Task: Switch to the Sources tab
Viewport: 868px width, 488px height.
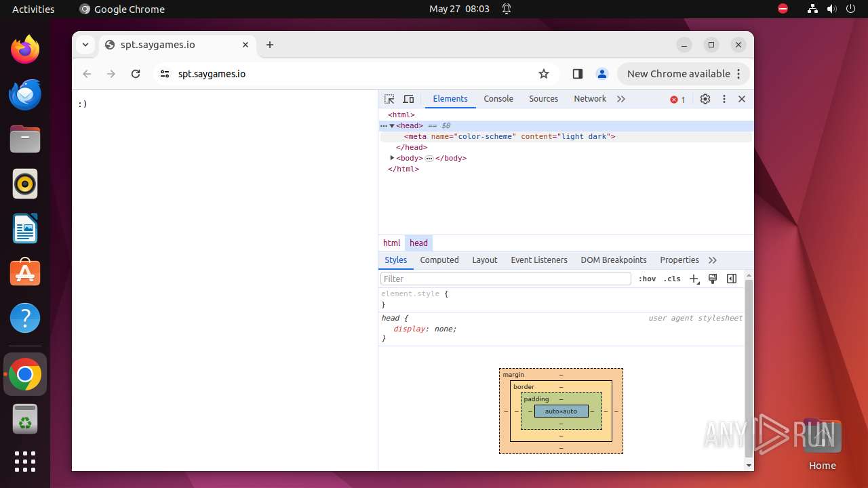Action: click(543, 99)
